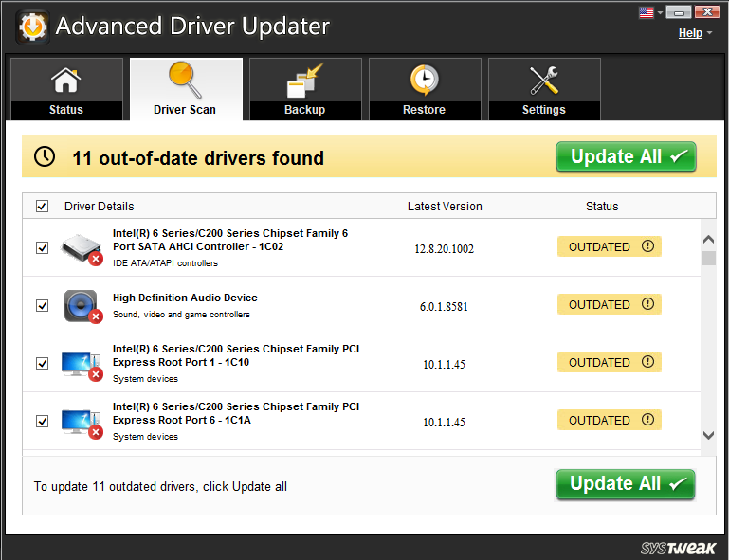Minimize the Advanced Driver Updater window

point(679,12)
